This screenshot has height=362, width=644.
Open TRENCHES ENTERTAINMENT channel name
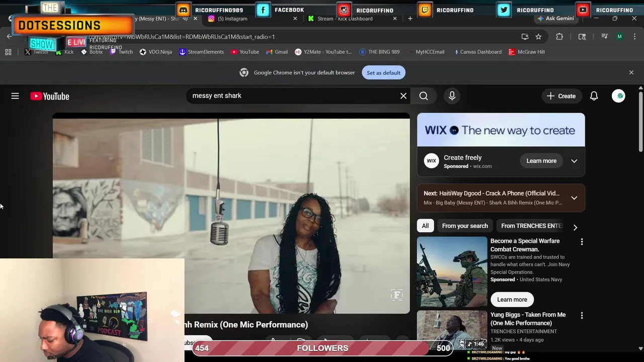[523, 331]
